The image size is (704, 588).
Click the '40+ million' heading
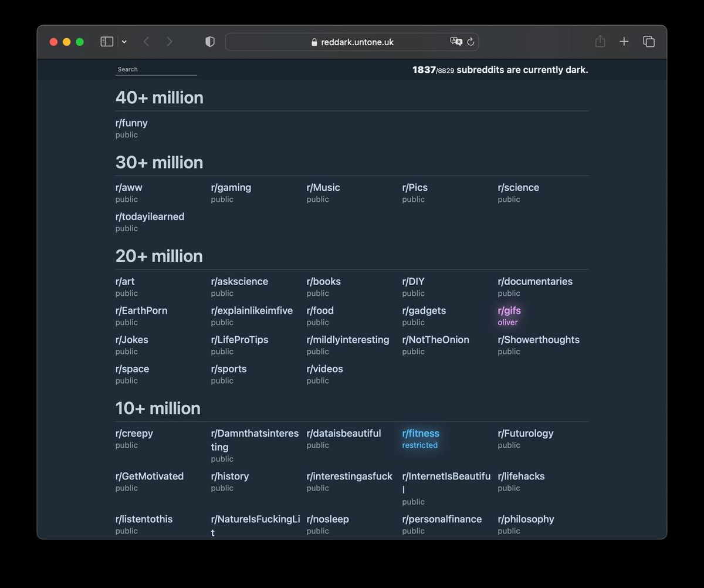[160, 97]
